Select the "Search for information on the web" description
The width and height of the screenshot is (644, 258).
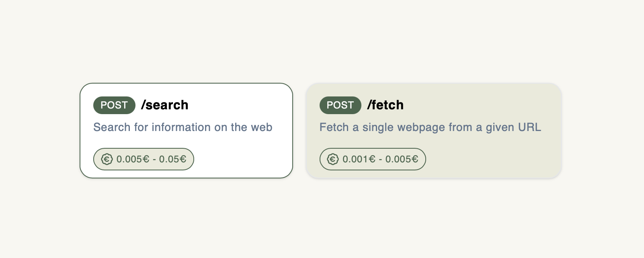pos(183,127)
